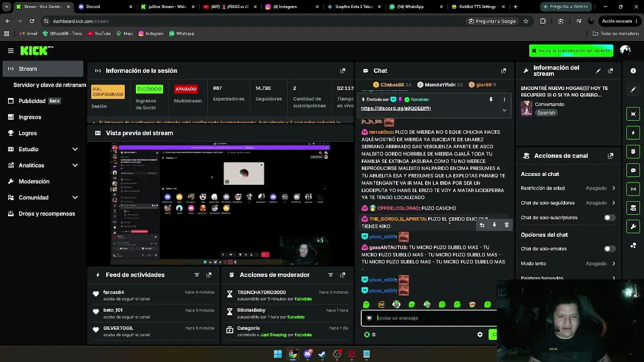Select Stream in the sidebar
The height and width of the screenshot is (362, 644).
43,69
